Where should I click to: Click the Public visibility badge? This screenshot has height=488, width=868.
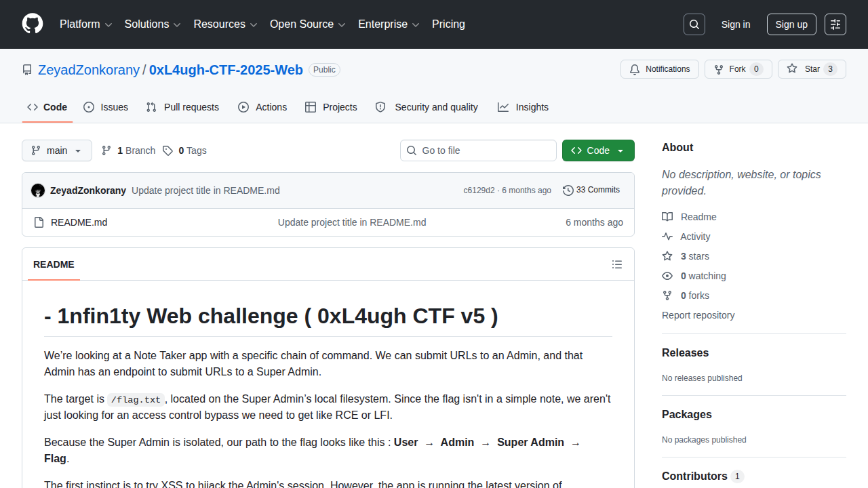[324, 70]
